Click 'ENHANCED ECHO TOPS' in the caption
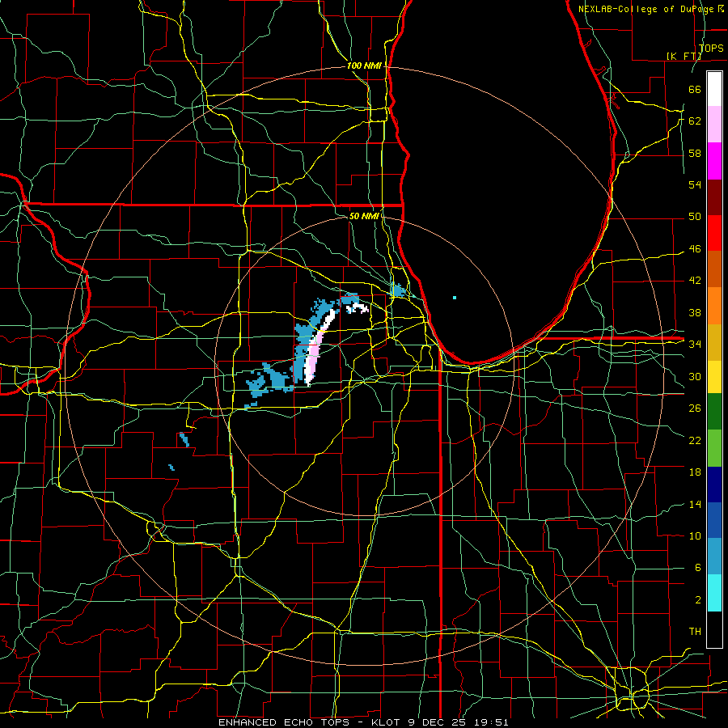The width and height of the screenshot is (728, 728). (283, 722)
